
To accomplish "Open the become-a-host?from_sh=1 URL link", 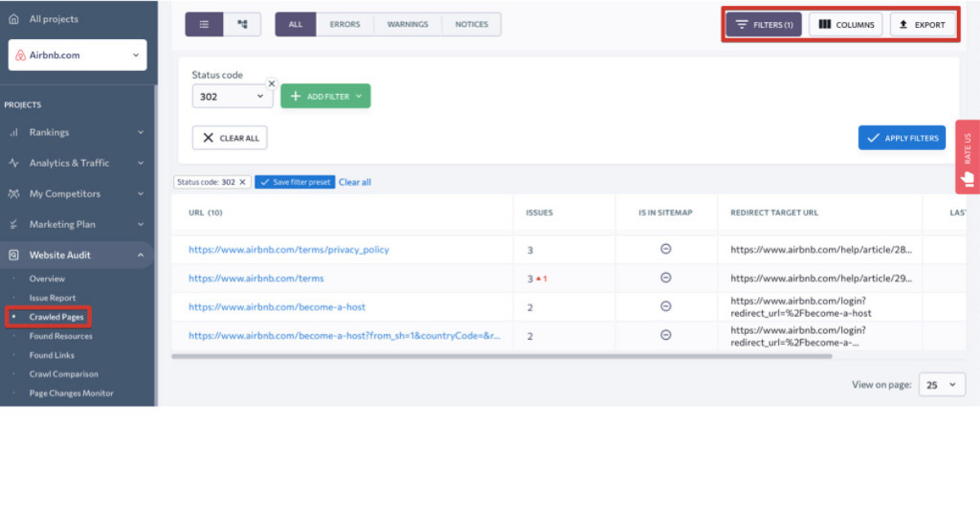I will [345, 336].
